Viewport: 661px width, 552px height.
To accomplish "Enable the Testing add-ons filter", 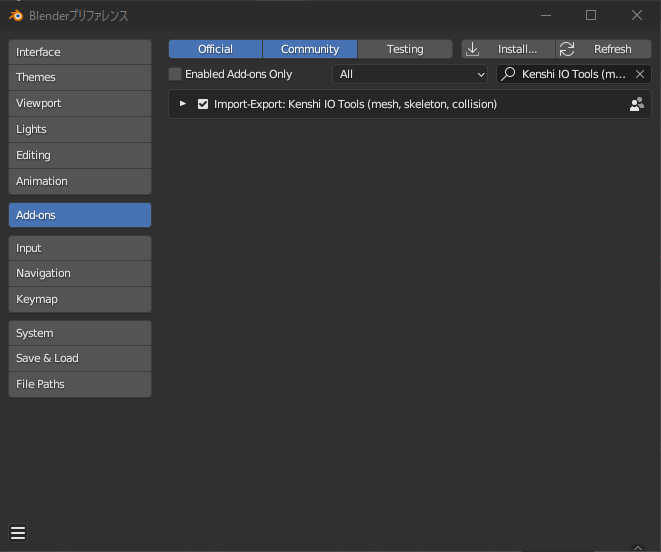I will (405, 49).
